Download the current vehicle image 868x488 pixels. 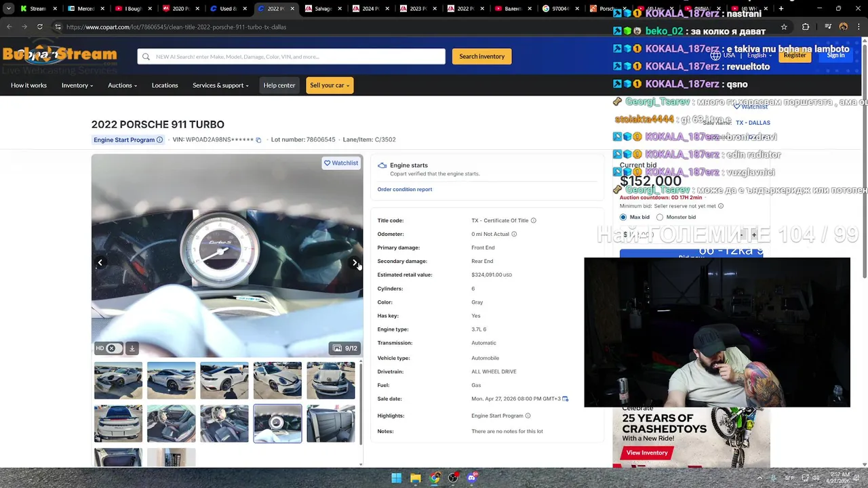tap(132, 348)
